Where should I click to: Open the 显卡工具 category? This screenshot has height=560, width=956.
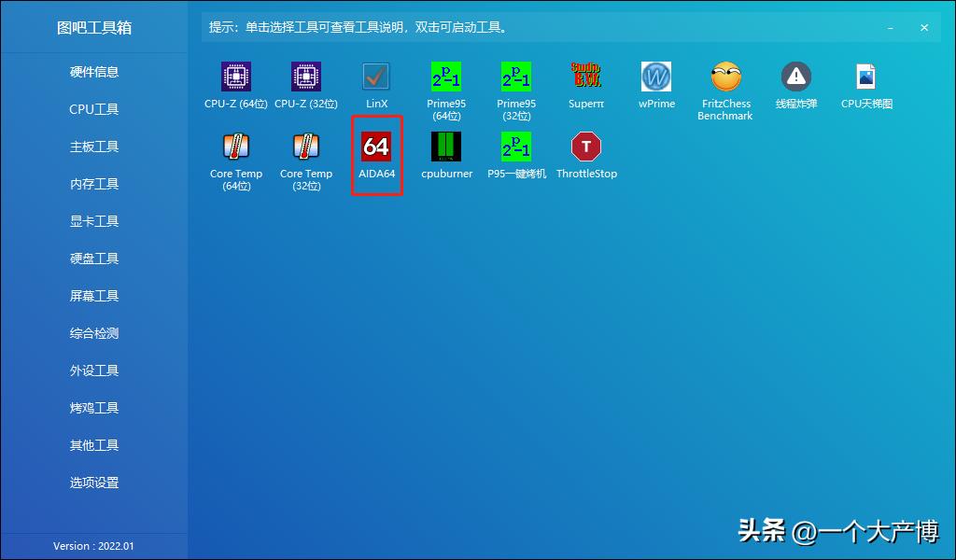(x=94, y=221)
